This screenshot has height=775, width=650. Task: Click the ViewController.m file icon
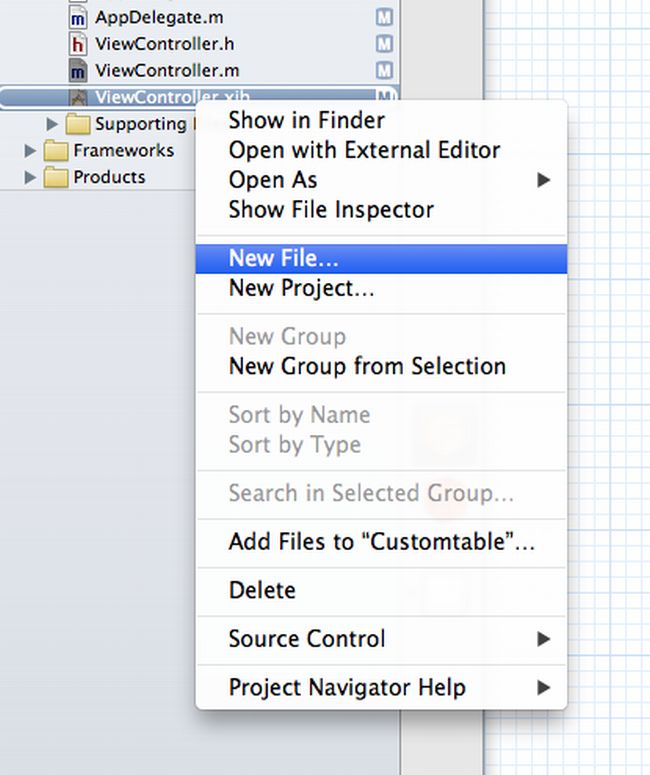click(78, 71)
